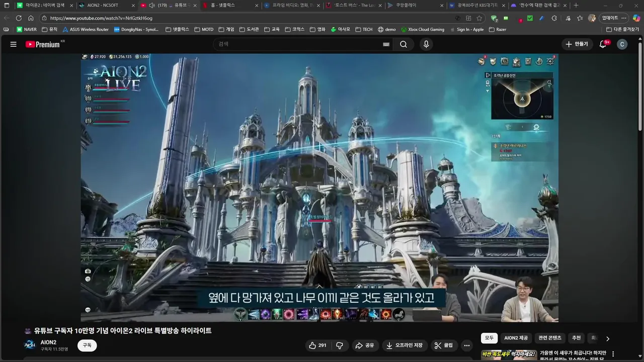Expand the 넷플릭스 bookmarks folder
This screenshot has height=362, width=644.
178,30
